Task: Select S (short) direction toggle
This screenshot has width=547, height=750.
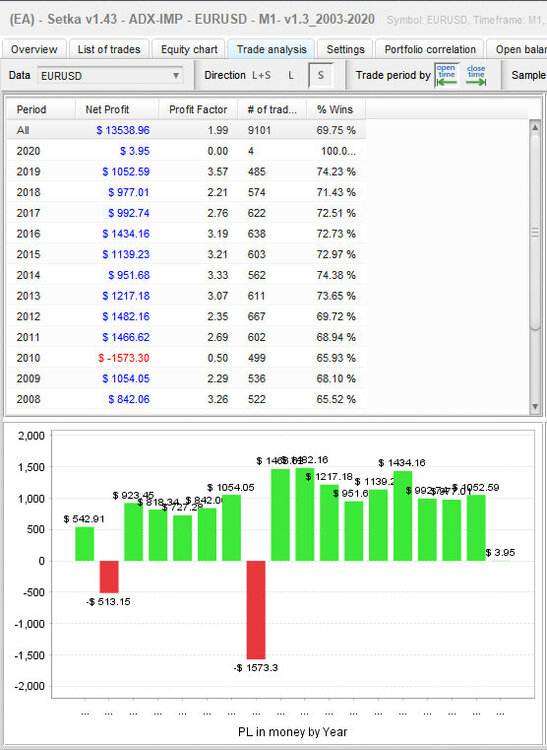Action: [320, 76]
